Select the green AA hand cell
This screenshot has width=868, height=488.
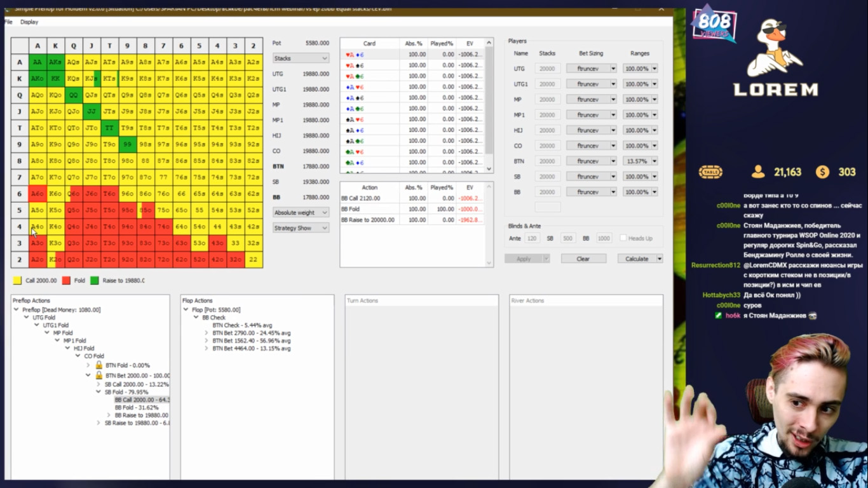(37, 62)
